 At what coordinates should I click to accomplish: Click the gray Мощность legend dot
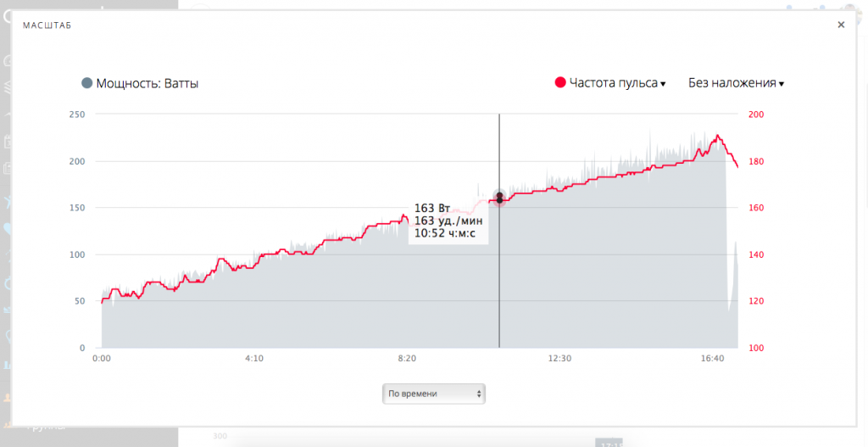click(x=86, y=83)
